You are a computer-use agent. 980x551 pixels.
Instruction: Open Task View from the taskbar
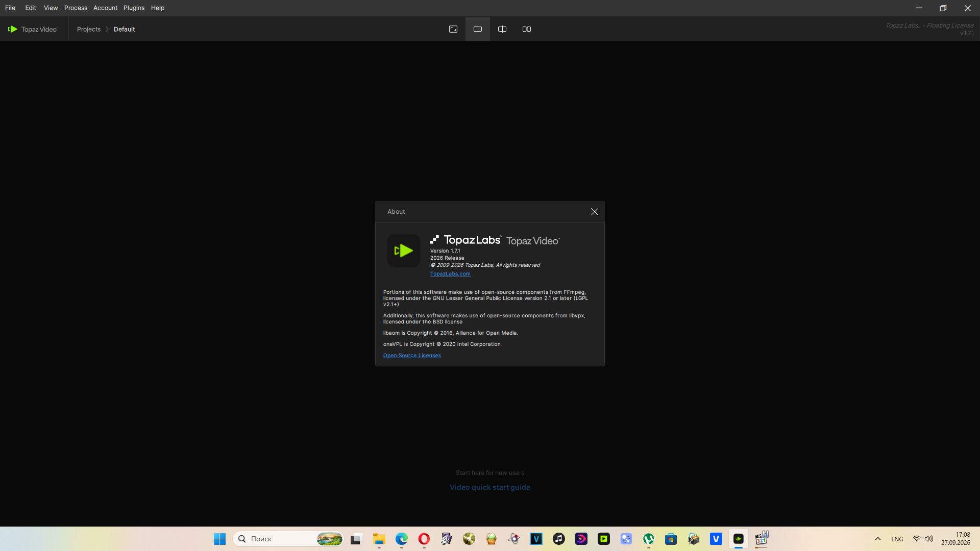(356, 539)
